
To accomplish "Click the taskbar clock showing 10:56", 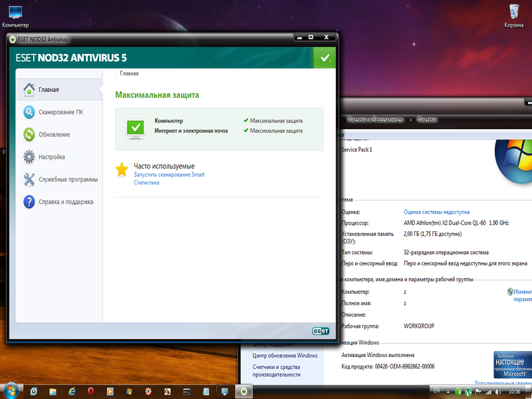I will [514, 391].
